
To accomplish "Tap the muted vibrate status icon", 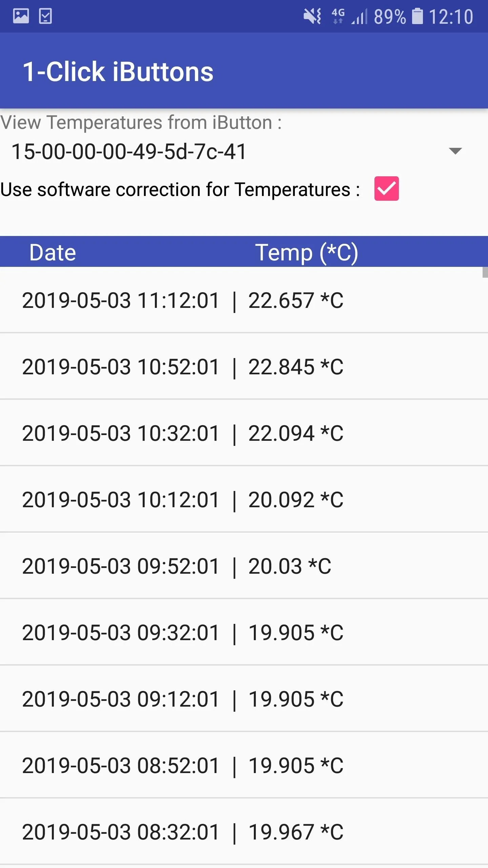I will [x=312, y=16].
